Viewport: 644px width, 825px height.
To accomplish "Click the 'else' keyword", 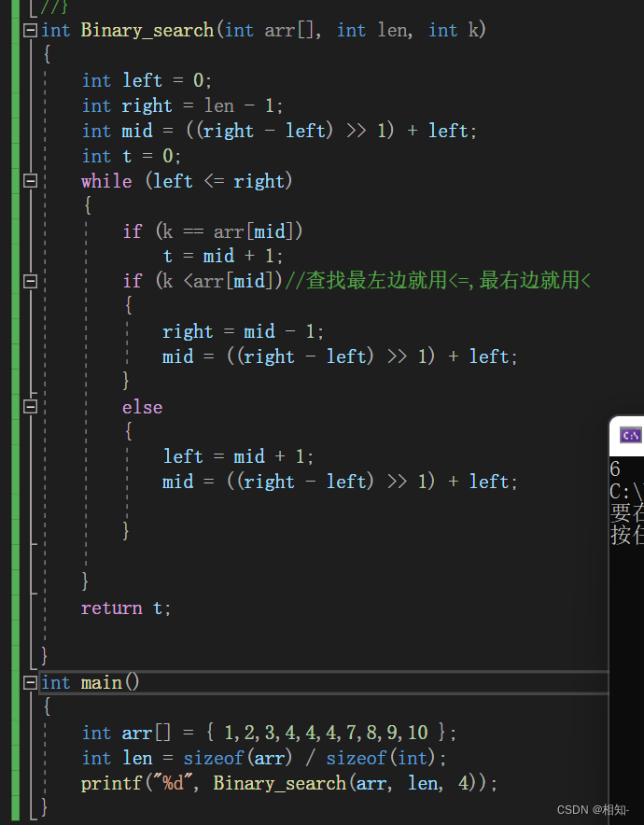I will (x=143, y=407).
